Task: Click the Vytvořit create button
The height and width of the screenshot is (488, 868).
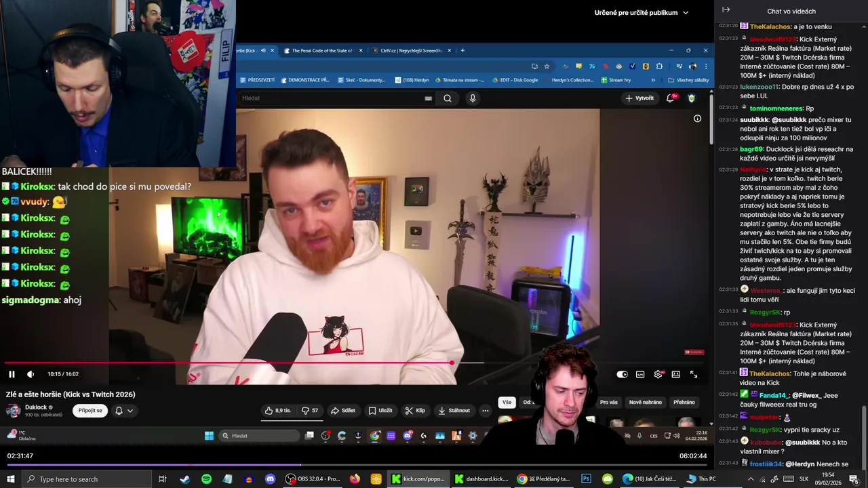Action: coord(640,98)
